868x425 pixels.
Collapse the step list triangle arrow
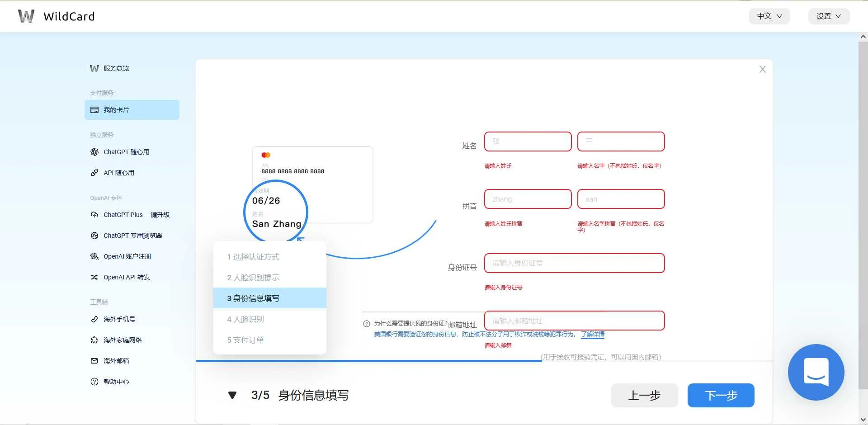point(232,395)
